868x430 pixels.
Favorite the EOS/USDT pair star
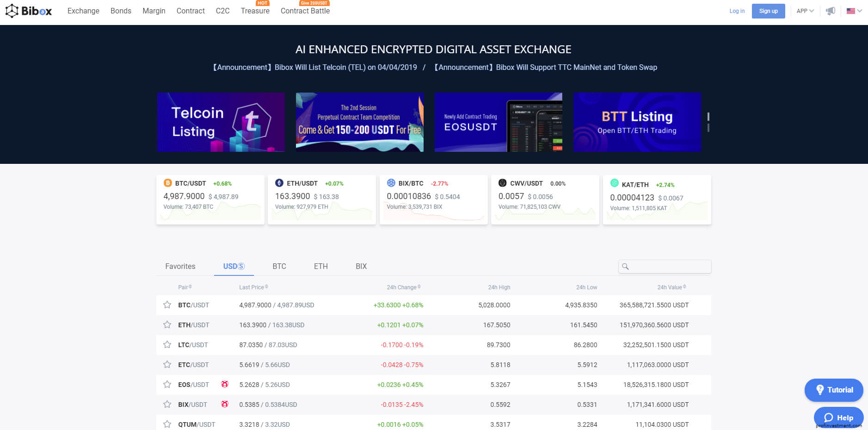pos(167,384)
